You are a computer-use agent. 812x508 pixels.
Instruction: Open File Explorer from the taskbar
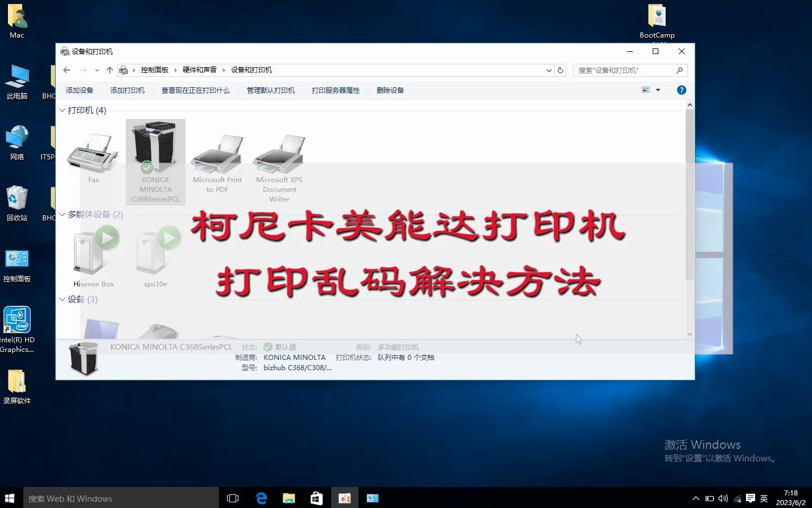288,498
